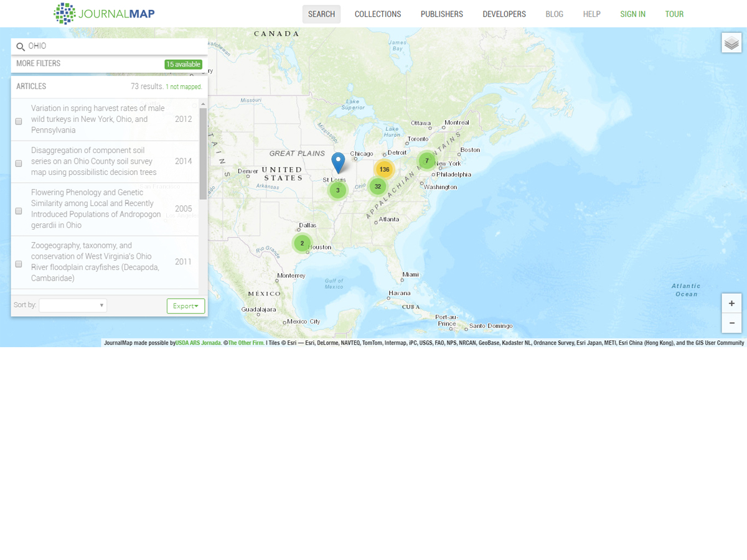Image resolution: width=747 pixels, height=560 pixels.
Task: Open the Sort by dropdown
Action: click(73, 306)
